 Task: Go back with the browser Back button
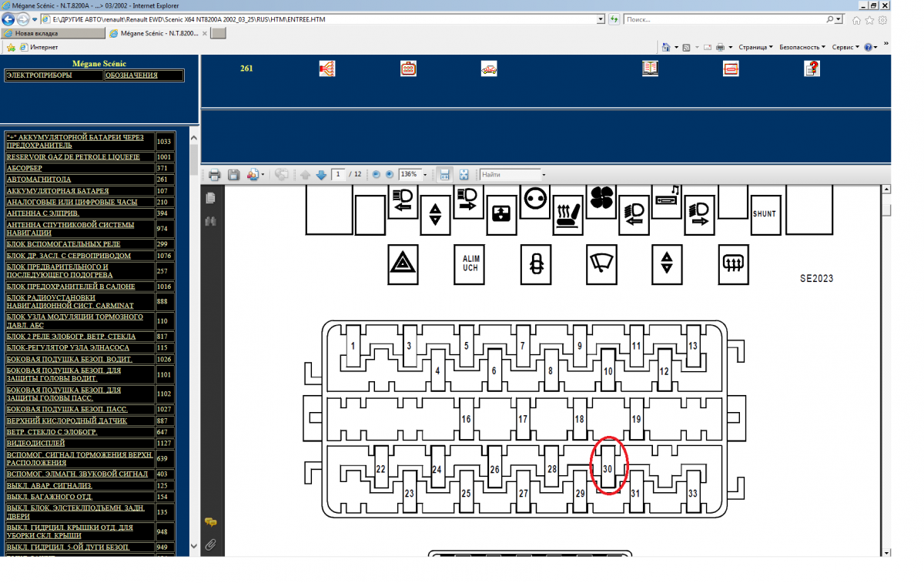pos(9,18)
